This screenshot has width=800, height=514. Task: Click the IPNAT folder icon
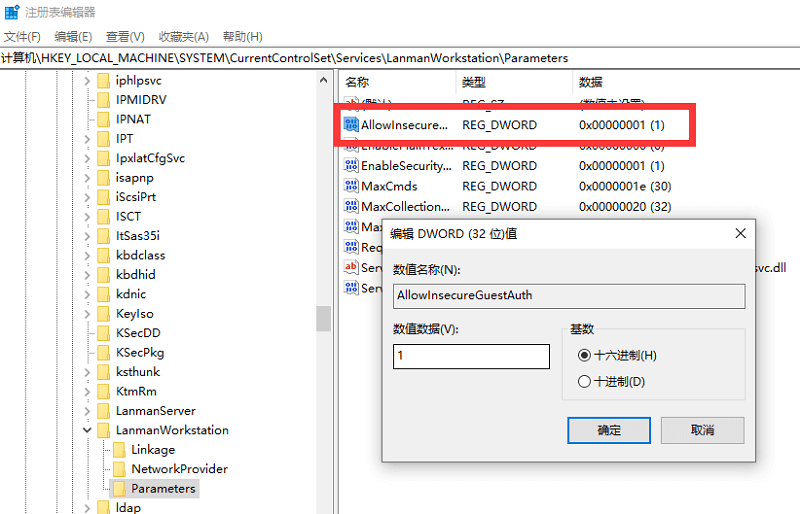click(104, 119)
